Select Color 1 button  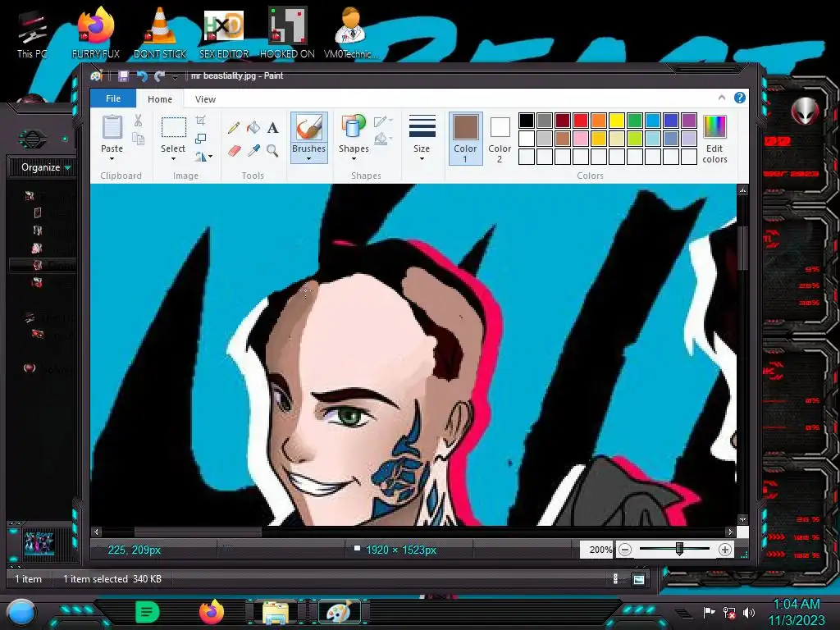pos(466,138)
